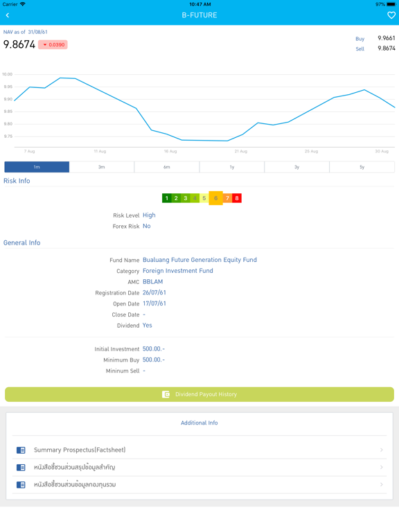Add B-FUTURE to favorites with heart icon

pos(391,15)
